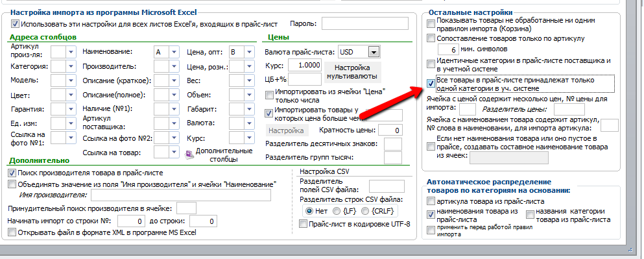Click the мин. символов field showing 6
The width and height of the screenshot is (644, 259).
[447, 49]
